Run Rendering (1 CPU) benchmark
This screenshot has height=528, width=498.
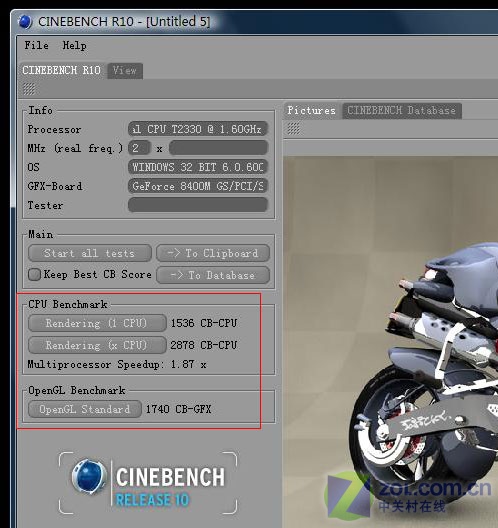pyautogui.click(x=97, y=323)
